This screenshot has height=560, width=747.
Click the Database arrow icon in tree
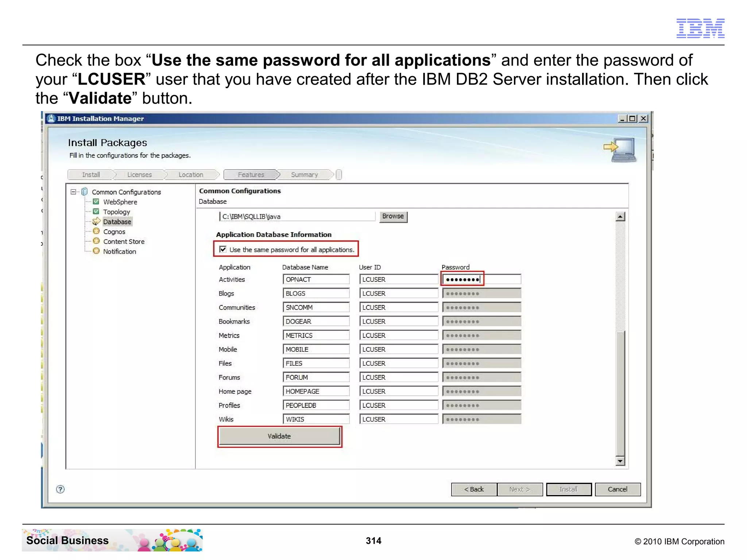(96, 221)
